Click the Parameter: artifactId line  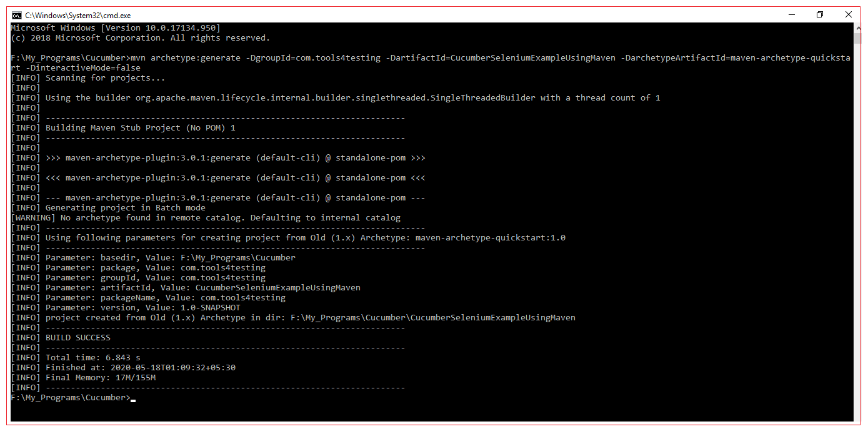pyautogui.click(x=186, y=288)
